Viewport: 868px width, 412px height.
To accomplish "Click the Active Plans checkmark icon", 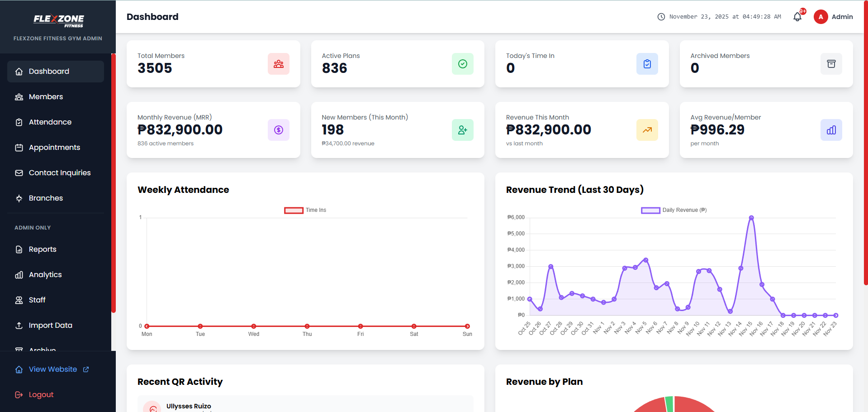I will click(462, 64).
